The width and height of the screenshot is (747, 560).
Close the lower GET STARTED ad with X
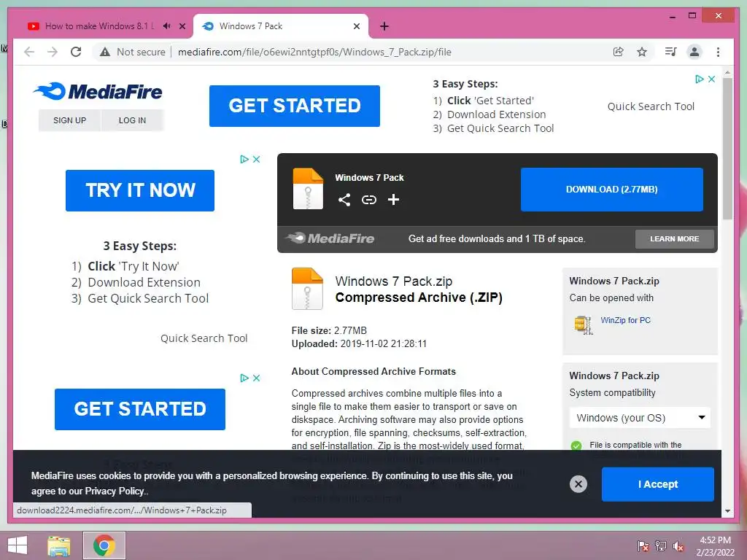pyautogui.click(x=256, y=378)
